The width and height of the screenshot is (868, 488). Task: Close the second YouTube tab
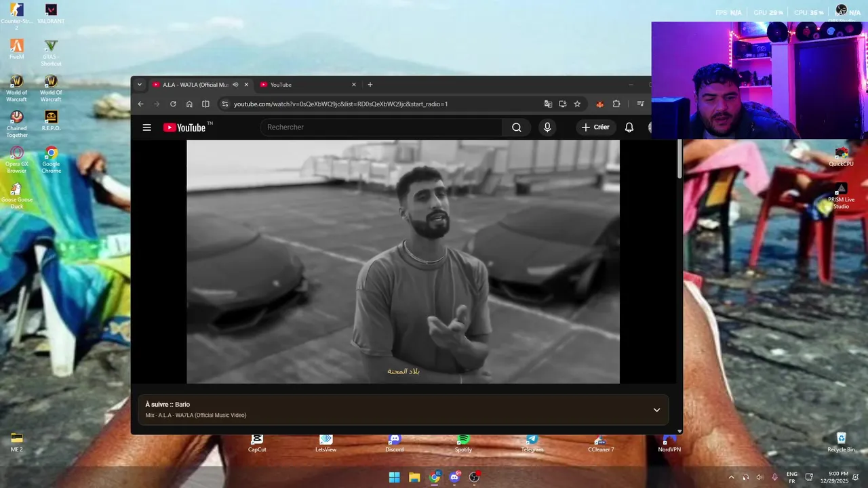pyautogui.click(x=353, y=85)
